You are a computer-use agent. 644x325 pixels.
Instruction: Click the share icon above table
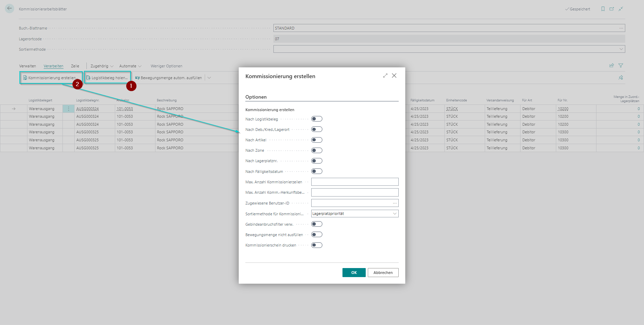pyautogui.click(x=612, y=66)
